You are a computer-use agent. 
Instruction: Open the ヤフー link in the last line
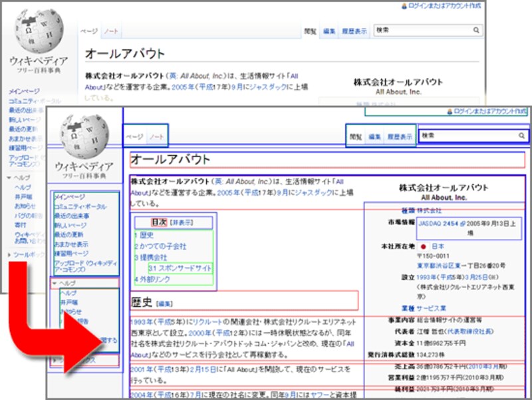tap(318, 395)
